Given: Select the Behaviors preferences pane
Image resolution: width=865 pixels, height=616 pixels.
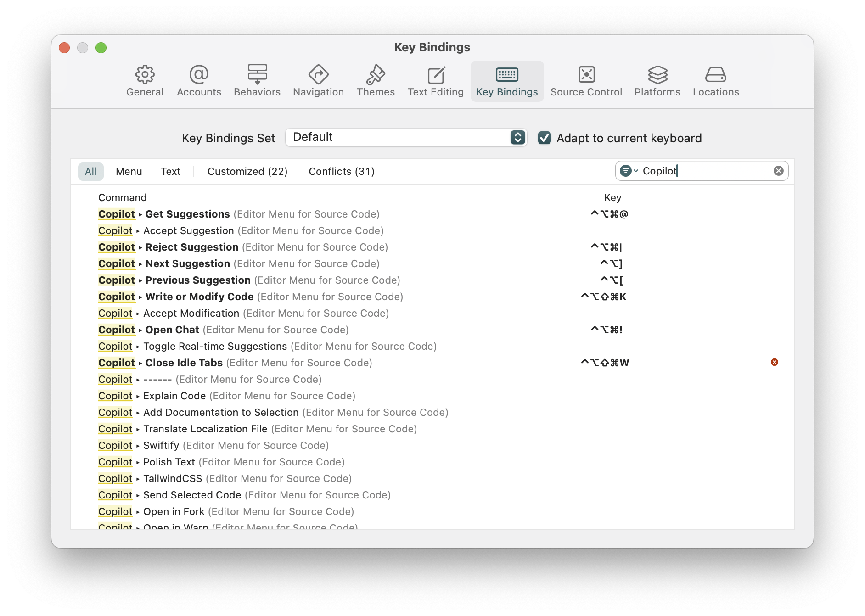Looking at the screenshot, I should coord(257,81).
